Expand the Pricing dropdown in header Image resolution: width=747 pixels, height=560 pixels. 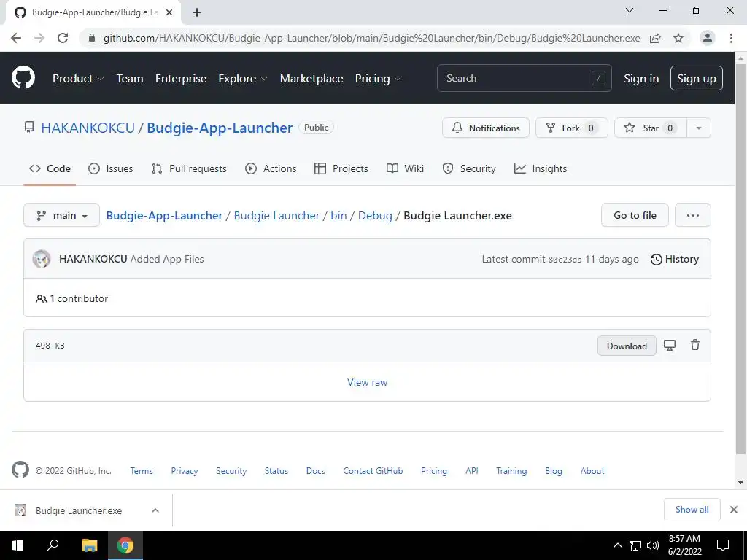(379, 79)
